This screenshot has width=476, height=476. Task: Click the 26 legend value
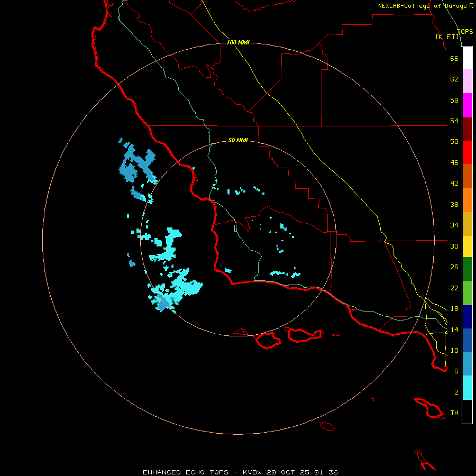point(454,267)
